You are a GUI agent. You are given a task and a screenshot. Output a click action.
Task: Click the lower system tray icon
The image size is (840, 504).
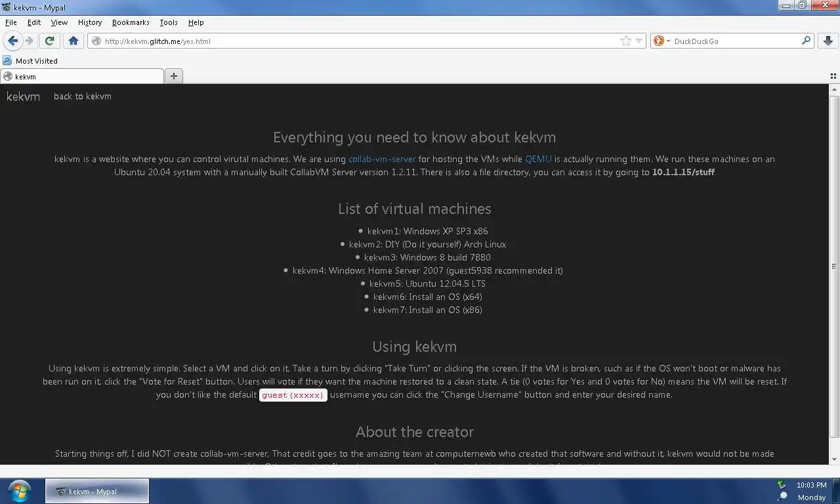click(x=782, y=497)
